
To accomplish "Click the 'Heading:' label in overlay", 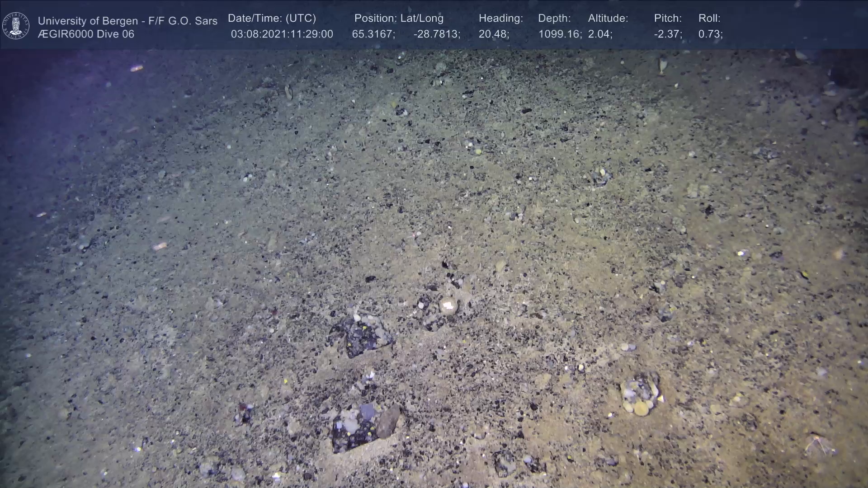I will [x=500, y=19].
